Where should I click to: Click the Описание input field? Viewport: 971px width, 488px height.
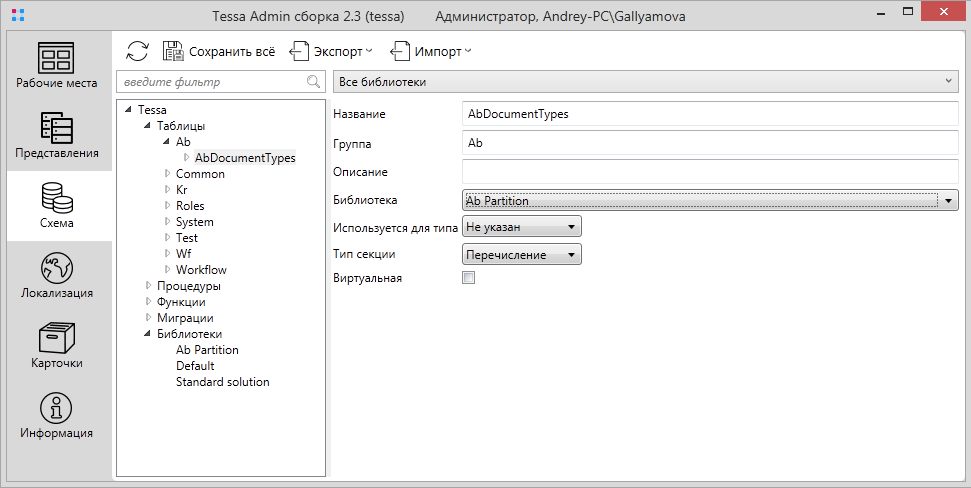click(x=710, y=171)
